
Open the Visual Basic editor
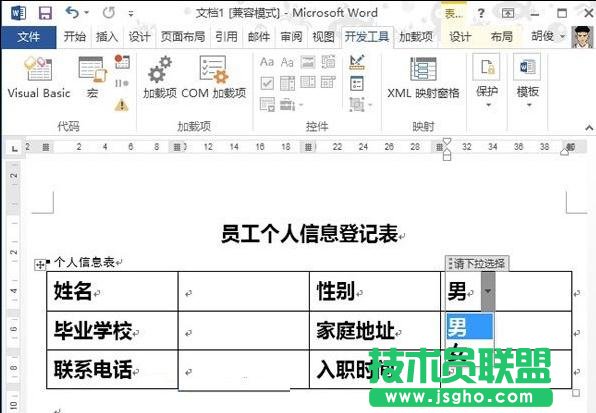click(39, 78)
